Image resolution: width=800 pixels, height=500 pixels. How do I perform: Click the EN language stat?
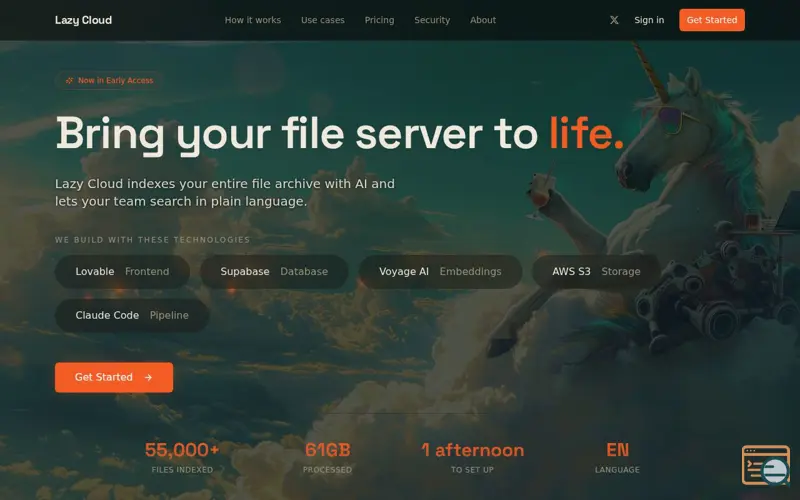pyautogui.click(x=617, y=457)
